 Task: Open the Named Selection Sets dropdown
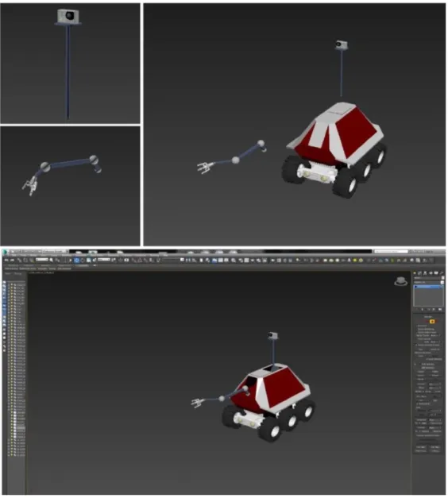coord(172,260)
